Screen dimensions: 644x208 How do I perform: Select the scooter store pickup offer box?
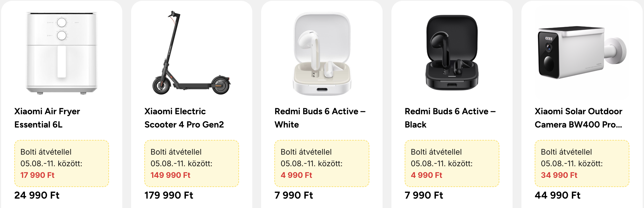click(192, 163)
